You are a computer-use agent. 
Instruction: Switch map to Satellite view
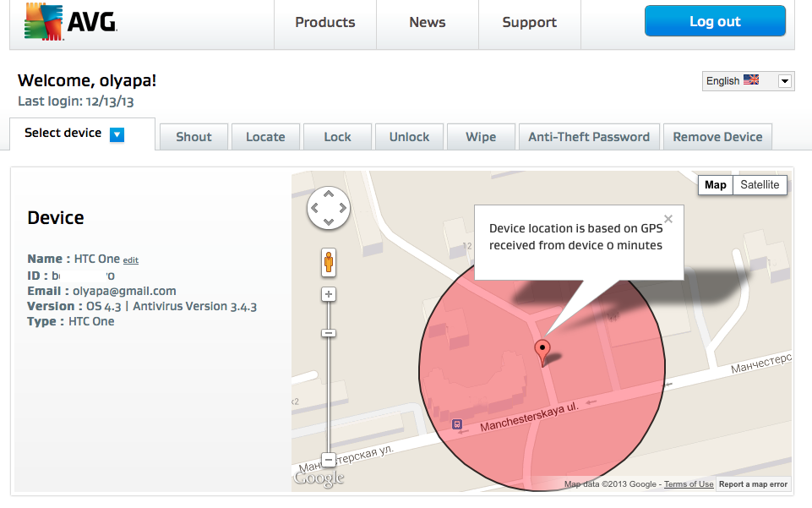coord(760,185)
